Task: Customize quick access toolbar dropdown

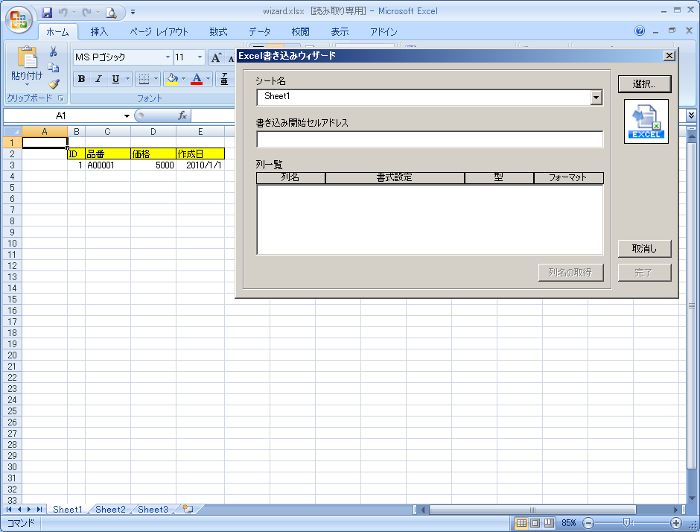Action: pyautogui.click(x=133, y=12)
